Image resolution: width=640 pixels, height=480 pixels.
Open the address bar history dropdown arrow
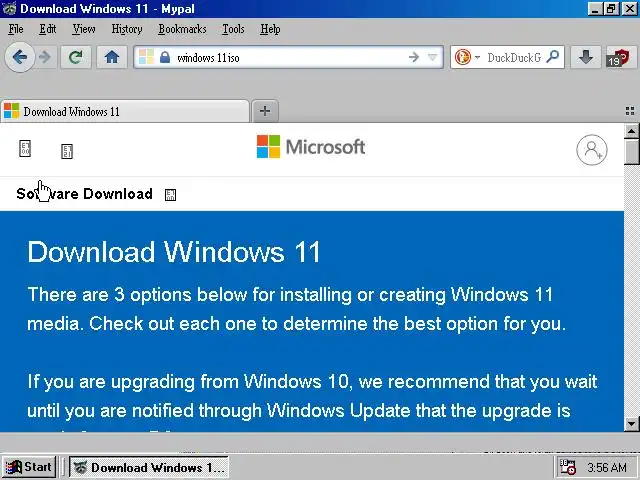[x=433, y=57]
